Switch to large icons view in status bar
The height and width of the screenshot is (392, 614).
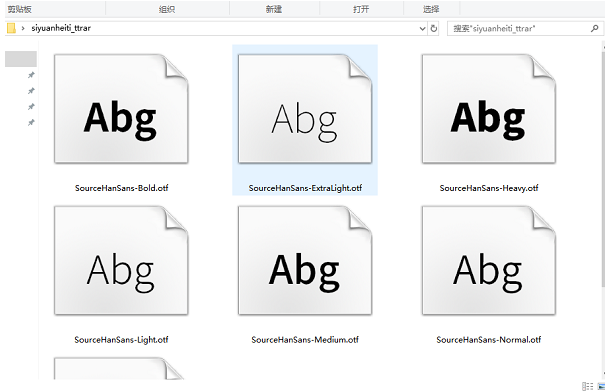(601, 387)
